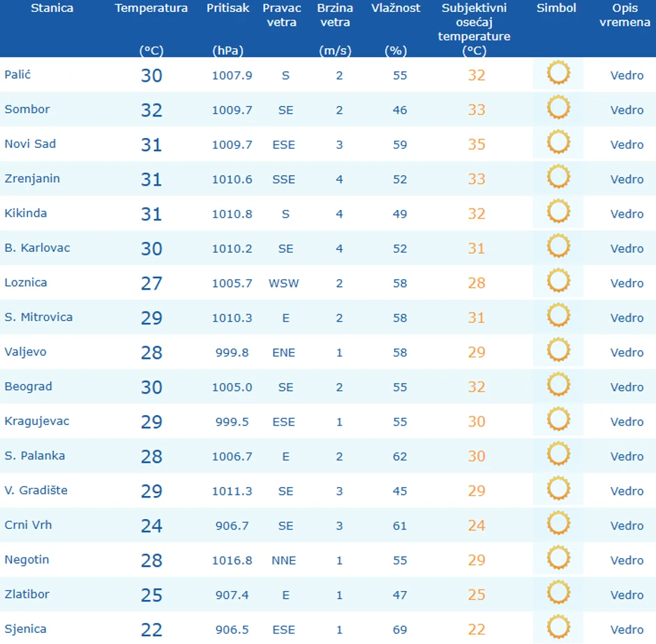The image size is (656, 644).
Task: Click S. Mitrovica's sun icon
Action: [558, 315]
